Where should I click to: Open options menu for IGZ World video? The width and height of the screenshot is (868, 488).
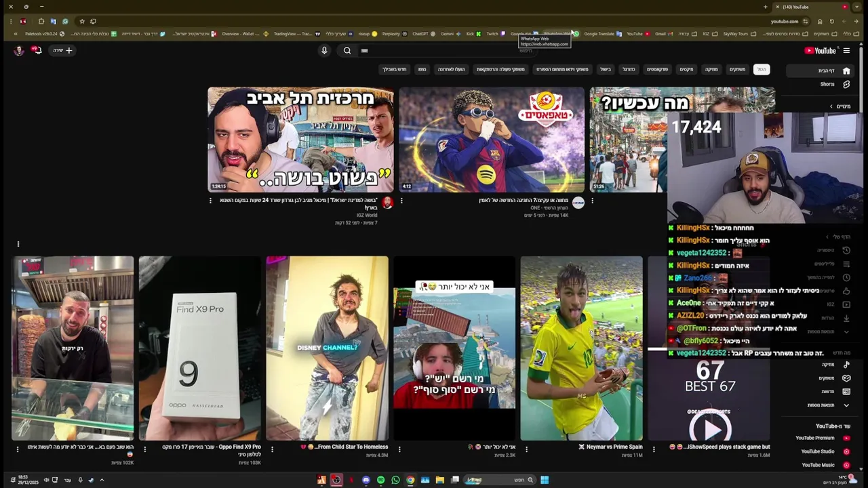[x=210, y=201]
